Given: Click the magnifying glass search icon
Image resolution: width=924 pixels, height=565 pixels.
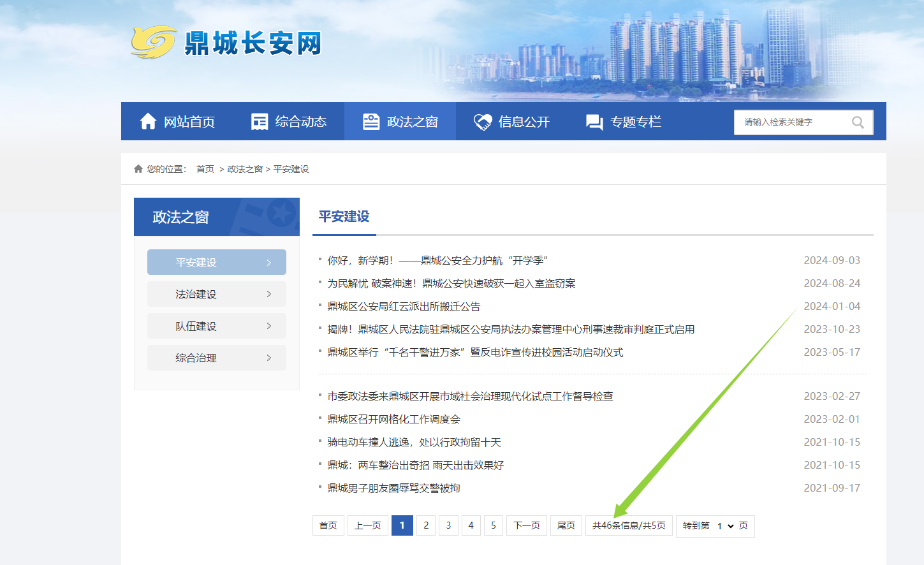Looking at the screenshot, I should coord(858,122).
